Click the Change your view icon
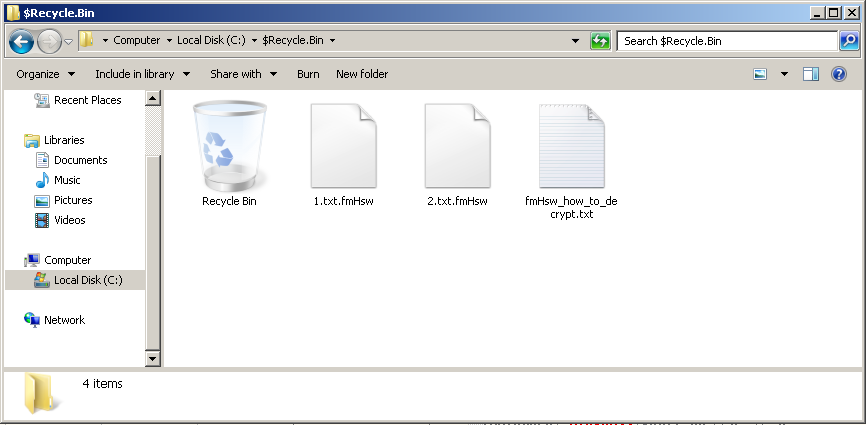The image size is (866, 425). point(760,74)
